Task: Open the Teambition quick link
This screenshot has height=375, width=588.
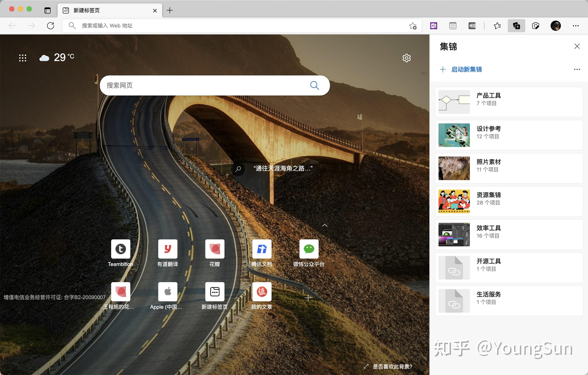Action: point(121,253)
